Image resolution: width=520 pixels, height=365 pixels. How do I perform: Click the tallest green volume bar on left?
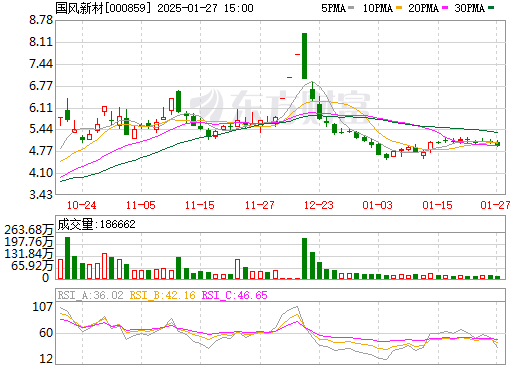tap(67, 258)
